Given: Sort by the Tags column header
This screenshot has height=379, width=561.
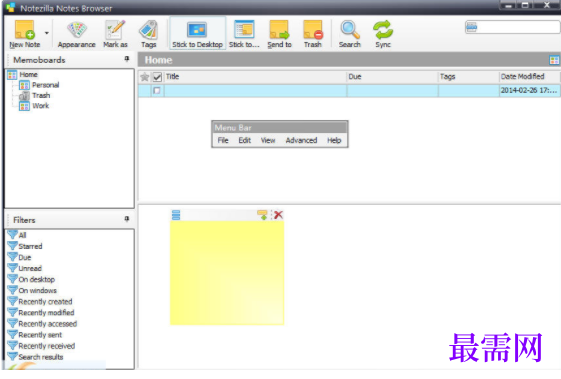Looking at the screenshot, I should (x=468, y=77).
